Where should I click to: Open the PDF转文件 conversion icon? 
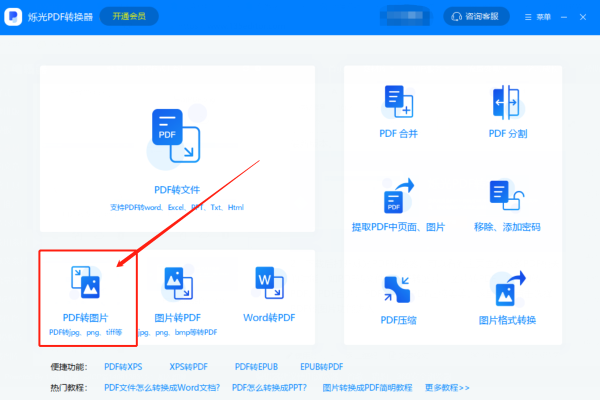click(x=176, y=136)
